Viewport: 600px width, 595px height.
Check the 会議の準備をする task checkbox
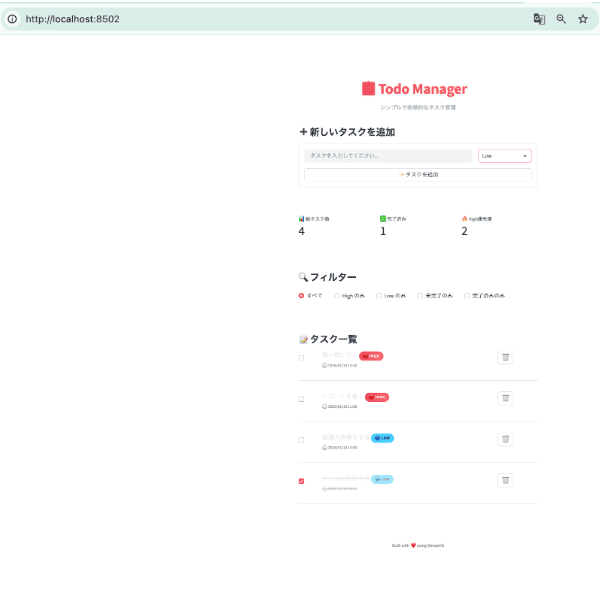301,440
